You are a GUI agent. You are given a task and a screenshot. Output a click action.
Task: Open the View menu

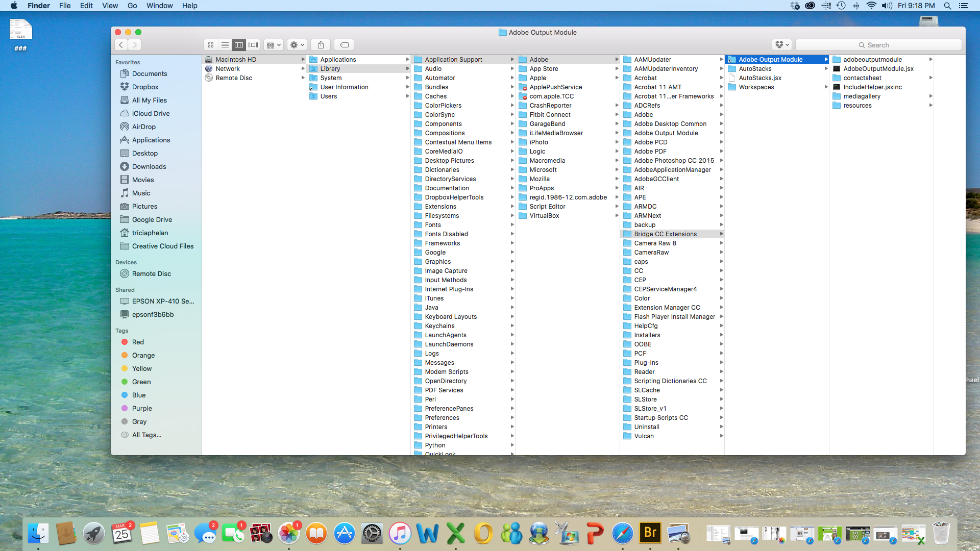pos(110,6)
